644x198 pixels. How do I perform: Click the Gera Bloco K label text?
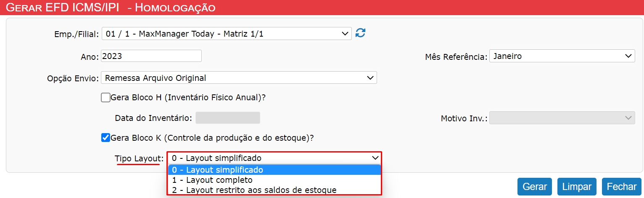[x=213, y=138]
